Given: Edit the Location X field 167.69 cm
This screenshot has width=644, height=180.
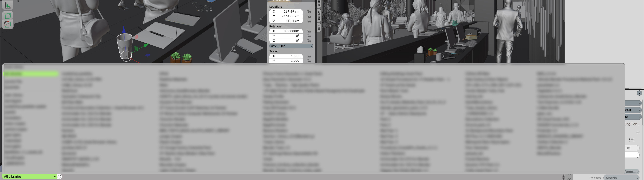Looking at the screenshot, I should tap(286, 12).
